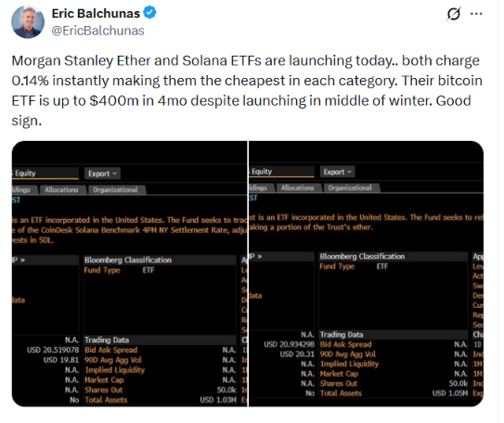Click the left Equity input field
Viewport: 504px width, 423px height.
(x=45, y=173)
